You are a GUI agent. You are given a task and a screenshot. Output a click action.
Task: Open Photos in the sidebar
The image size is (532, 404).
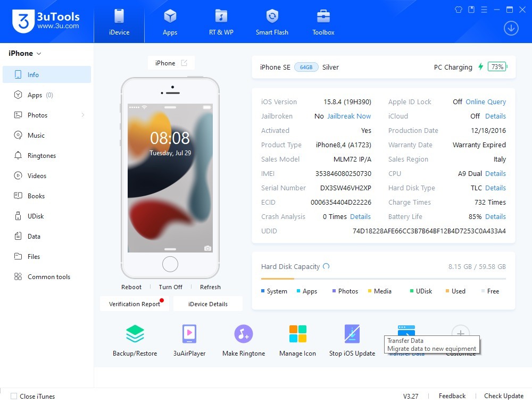(47, 115)
